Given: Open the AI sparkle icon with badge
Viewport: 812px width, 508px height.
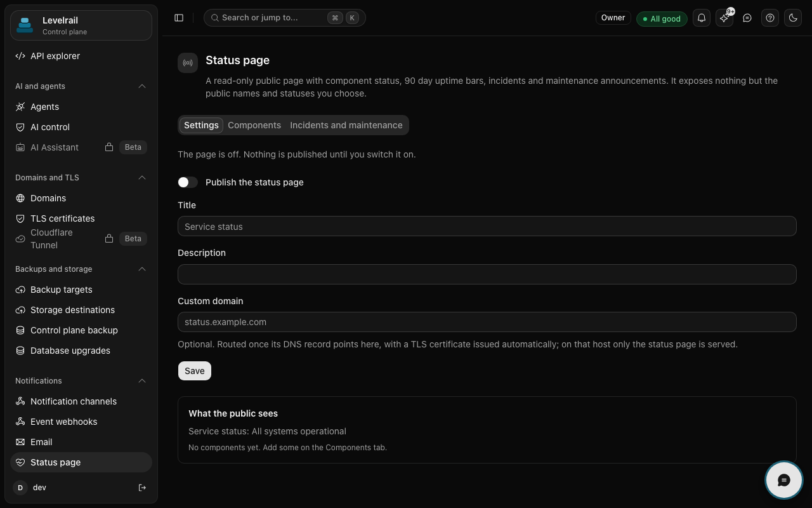Looking at the screenshot, I should click(x=724, y=18).
